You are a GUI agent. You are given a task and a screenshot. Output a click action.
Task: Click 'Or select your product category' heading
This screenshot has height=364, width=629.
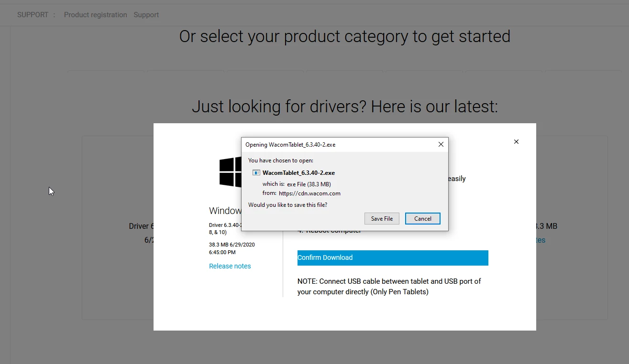pos(345,36)
